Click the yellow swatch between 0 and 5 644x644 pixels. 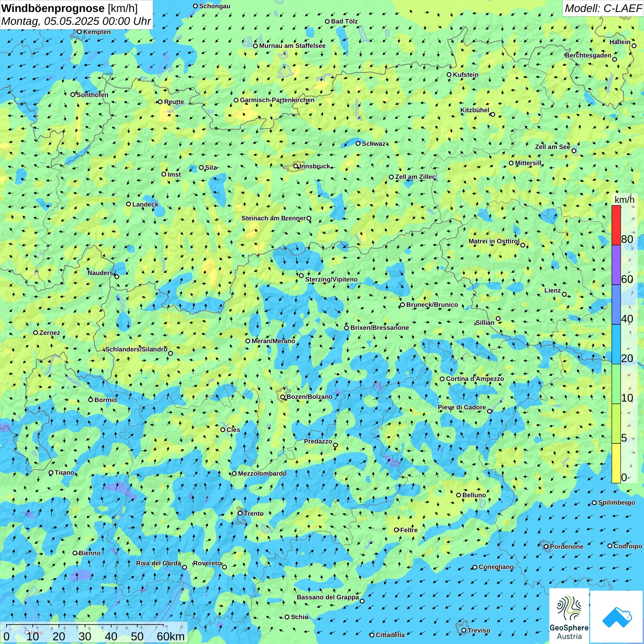(616, 463)
